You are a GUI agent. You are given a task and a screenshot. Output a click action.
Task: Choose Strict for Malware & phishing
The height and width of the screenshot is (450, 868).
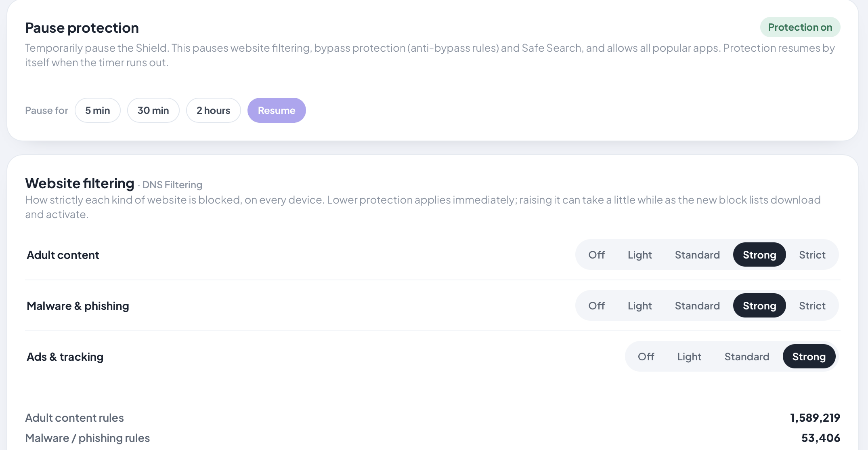[x=812, y=305]
